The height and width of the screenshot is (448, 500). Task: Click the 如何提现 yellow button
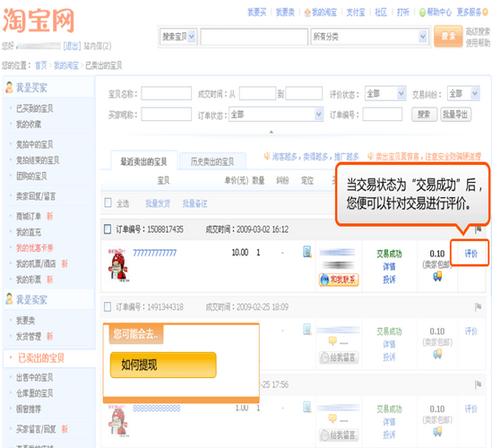[163, 365]
